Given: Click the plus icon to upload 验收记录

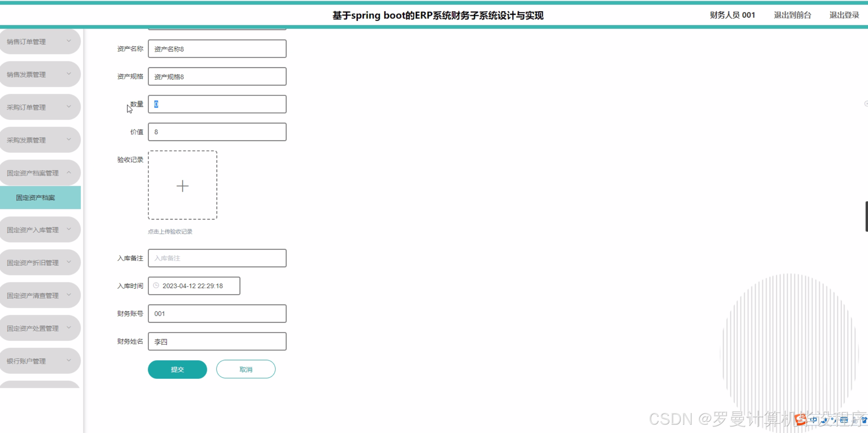Looking at the screenshot, I should click(182, 186).
